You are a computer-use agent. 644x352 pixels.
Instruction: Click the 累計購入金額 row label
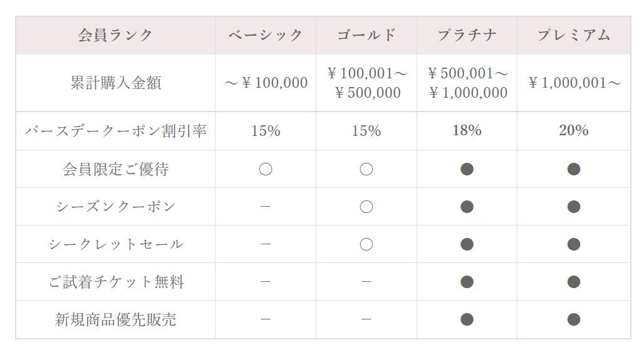pyautogui.click(x=115, y=83)
